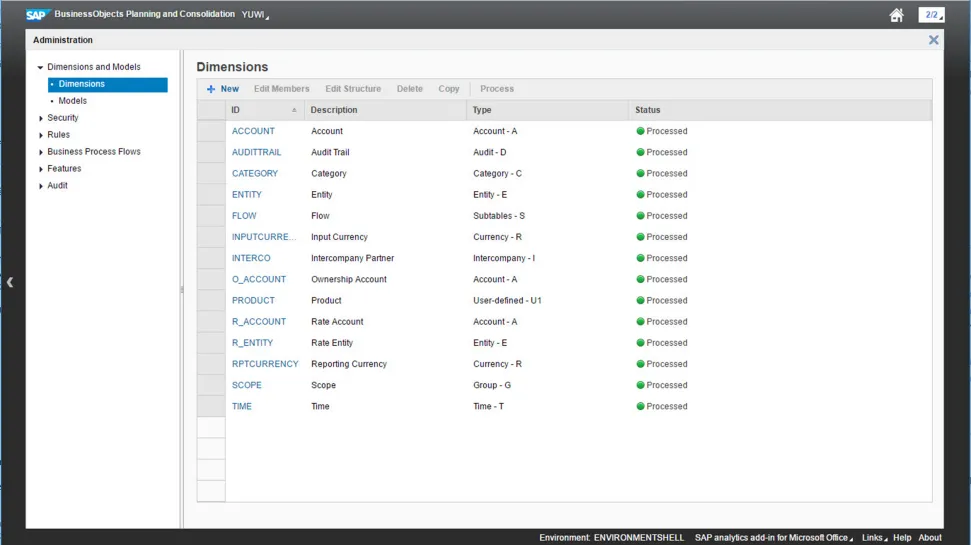The width and height of the screenshot is (971, 545).
Task: Close the Administration panel with X
Action: coord(933,40)
